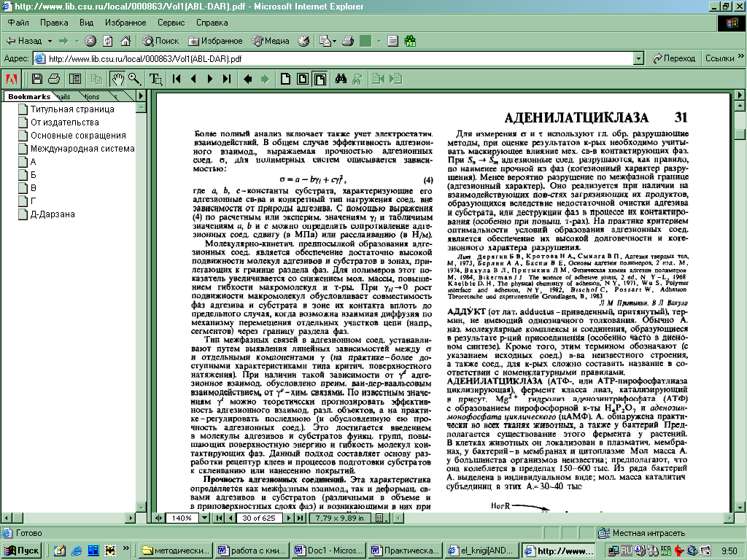Switch to Doc1 - Microsoft Word taskbar button

[x=328, y=551]
